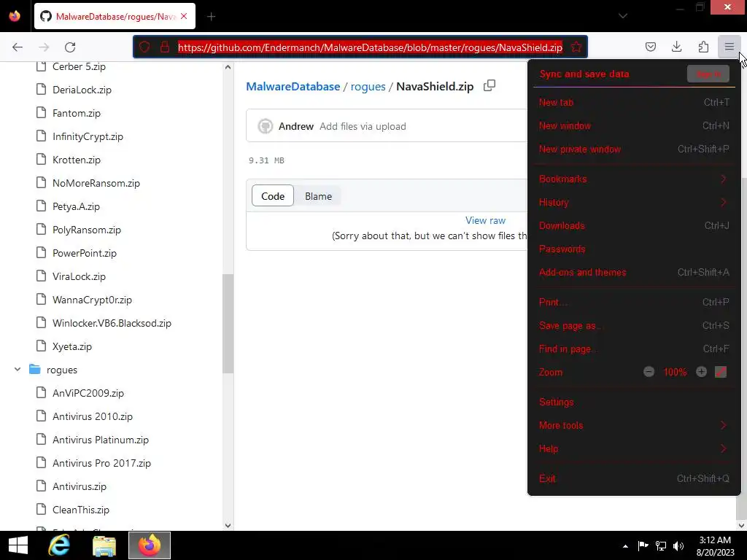This screenshot has width=747, height=560.
Task: Click the Sign In button
Action: (x=708, y=74)
